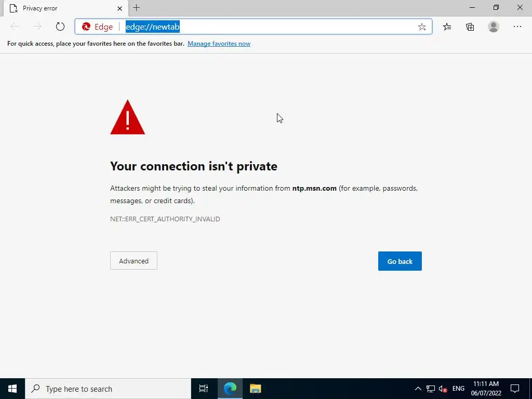Viewport: 532px width, 399px height.
Task: Open Task View on the taskbar
Action: click(x=204, y=389)
